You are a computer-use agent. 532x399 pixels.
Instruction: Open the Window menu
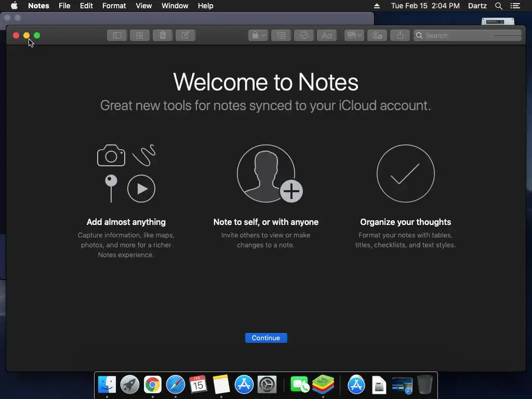click(175, 6)
